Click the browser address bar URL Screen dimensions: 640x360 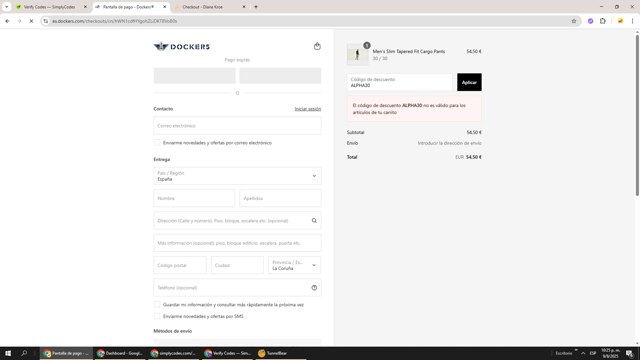point(115,21)
